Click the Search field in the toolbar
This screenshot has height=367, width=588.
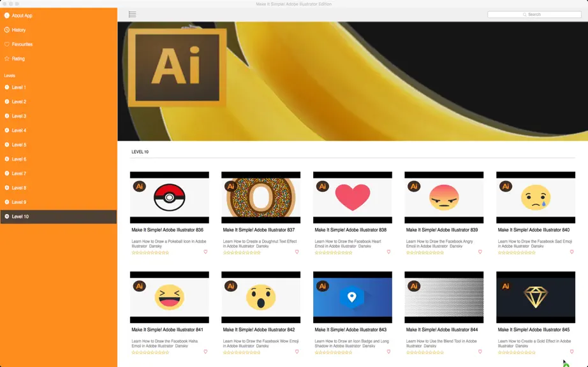pyautogui.click(x=534, y=14)
